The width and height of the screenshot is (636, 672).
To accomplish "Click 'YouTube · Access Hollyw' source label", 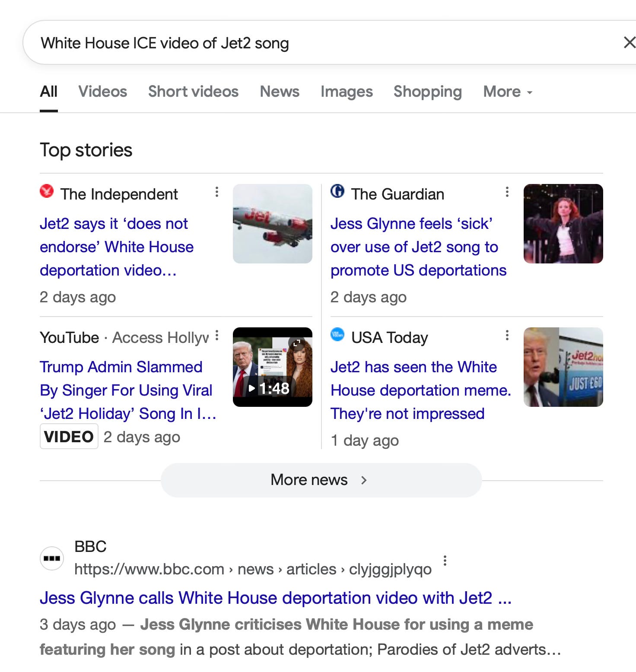I will tap(124, 338).
